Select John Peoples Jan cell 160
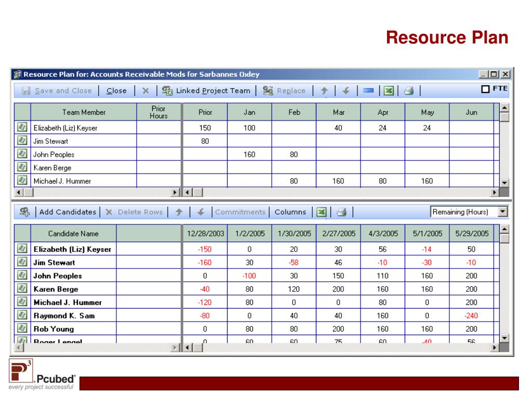 (249, 154)
